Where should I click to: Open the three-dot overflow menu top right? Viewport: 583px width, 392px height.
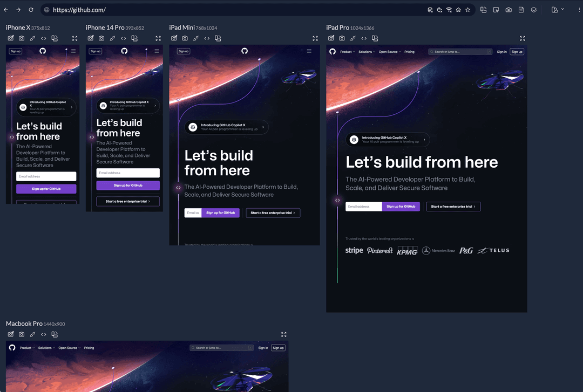tap(579, 9)
